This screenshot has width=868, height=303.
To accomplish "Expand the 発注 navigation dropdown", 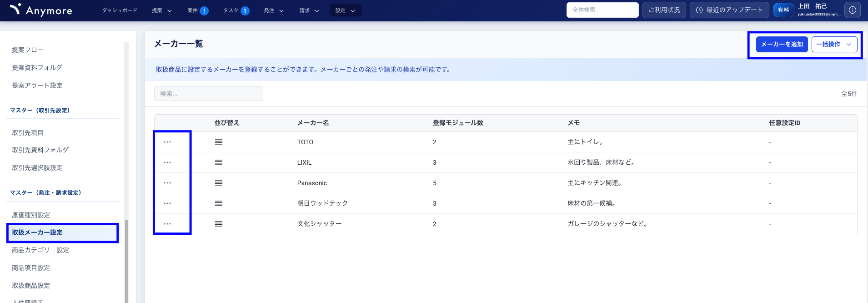I will [x=274, y=10].
